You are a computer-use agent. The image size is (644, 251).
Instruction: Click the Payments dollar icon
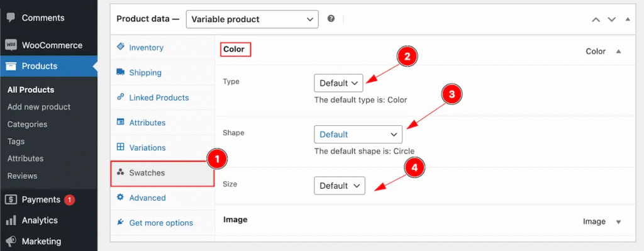pos(11,199)
